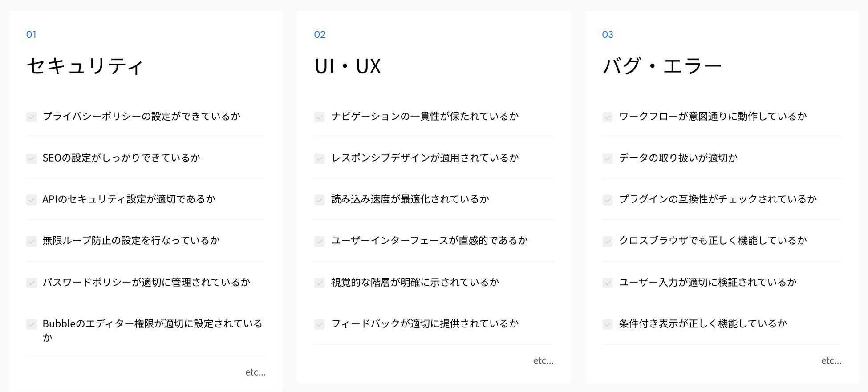Check the プライバシーポリシーの設定 checkbox

pyautogui.click(x=32, y=117)
